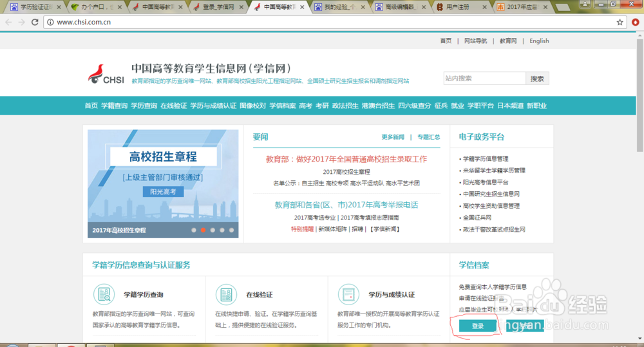Open the 特别提醒 red link
This screenshot has width=644, height=347.
click(302, 229)
